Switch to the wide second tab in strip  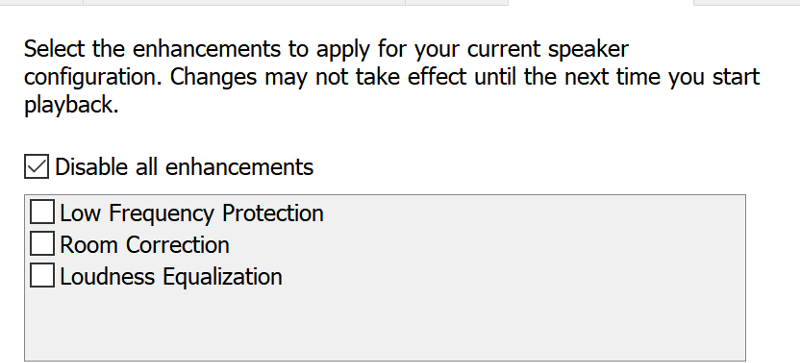point(244,3)
